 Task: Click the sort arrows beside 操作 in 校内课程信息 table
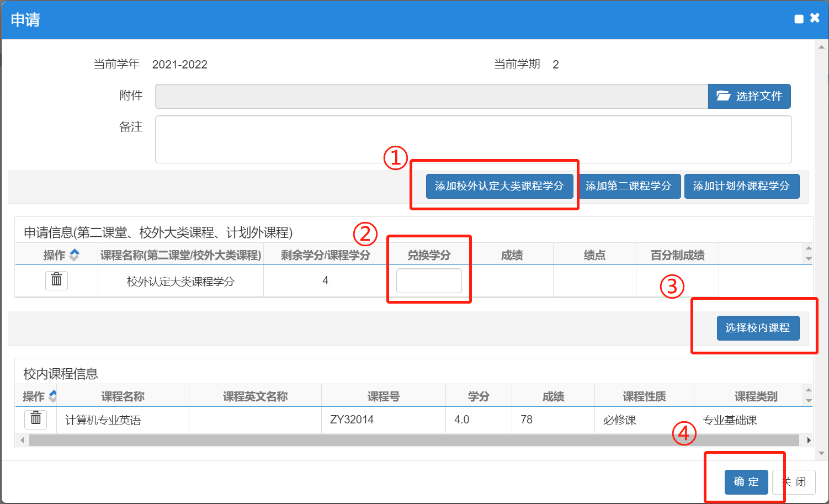(x=53, y=396)
